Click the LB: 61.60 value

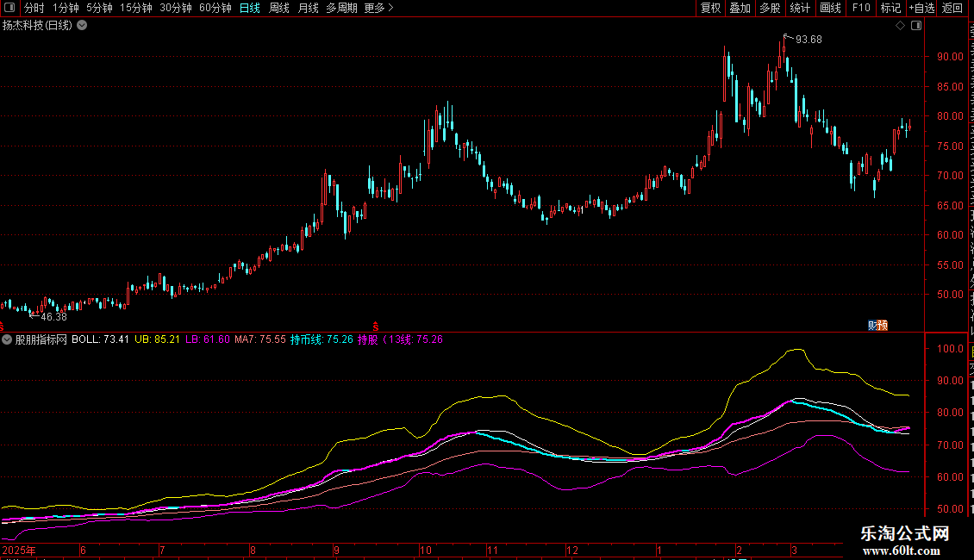(208, 339)
